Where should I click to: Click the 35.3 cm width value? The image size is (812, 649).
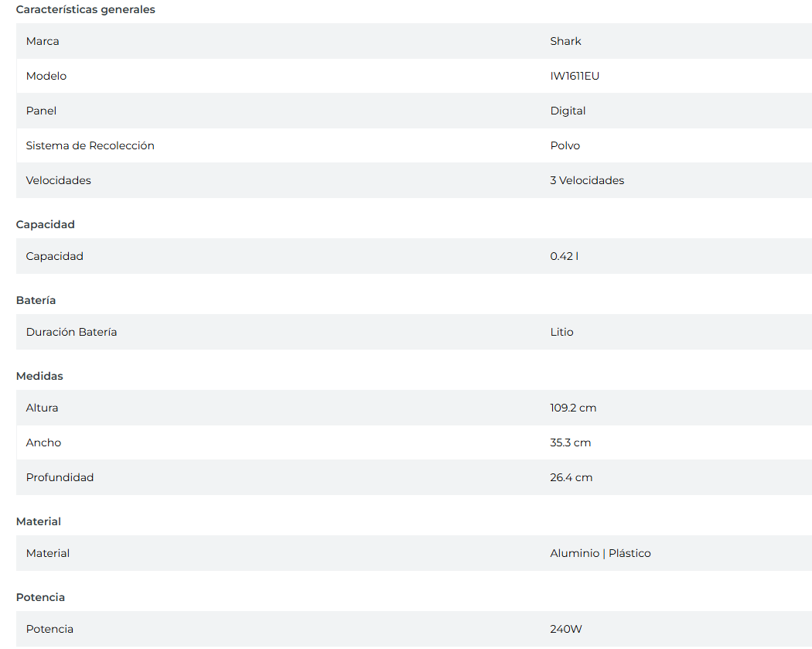tap(570, 442)
